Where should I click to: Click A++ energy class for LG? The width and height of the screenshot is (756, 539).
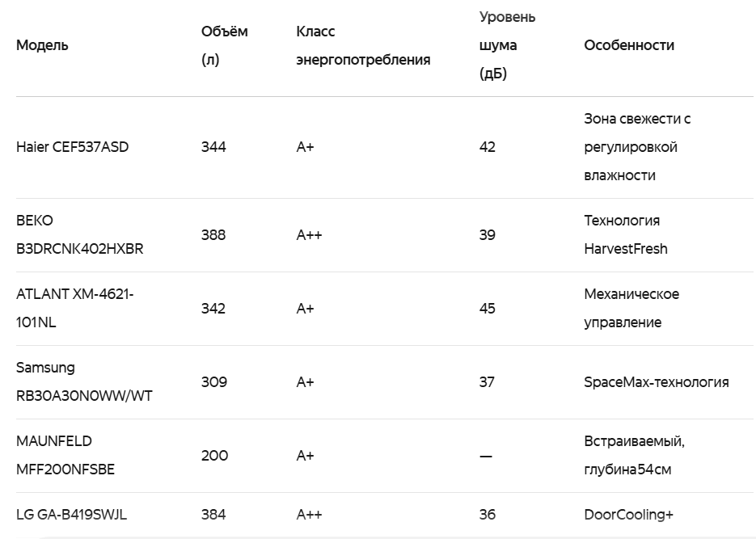coord(309,515)
